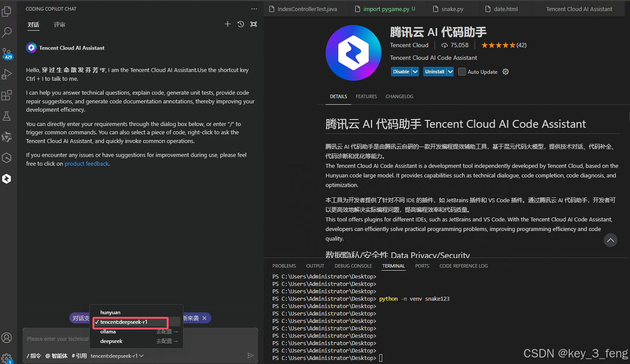
Task: Click 去配置 link next to deepseek
Action: tap(167, 341)
